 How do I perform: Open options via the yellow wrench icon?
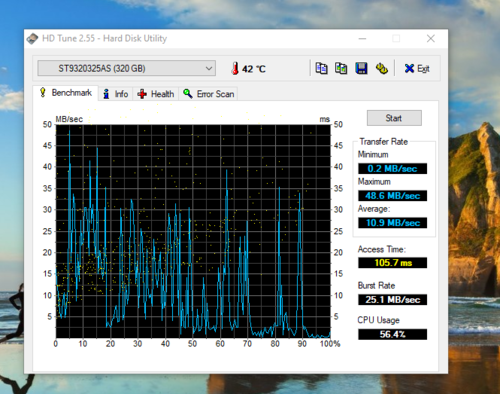pyautogui.click(x=382, y=68)
